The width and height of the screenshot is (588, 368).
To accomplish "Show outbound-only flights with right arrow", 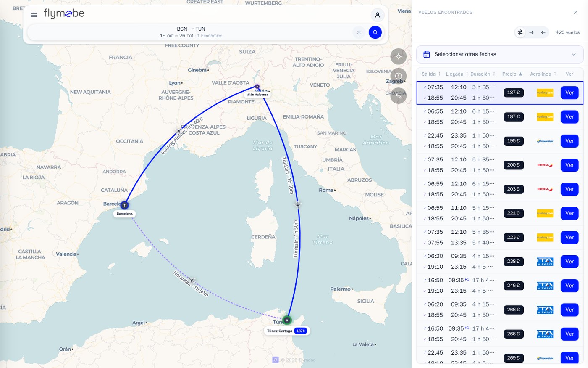I will click(x=531, y=32).
